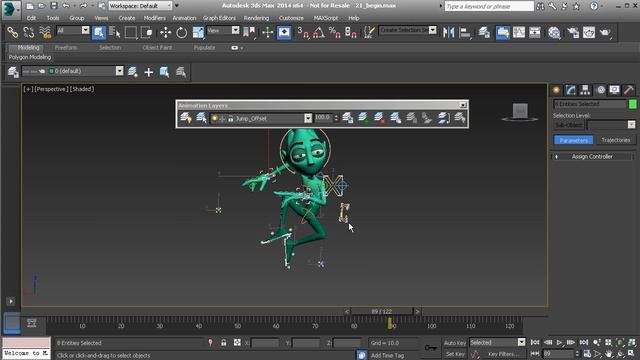
Task: Click the Set Key button
Action: tap(455, 354)
